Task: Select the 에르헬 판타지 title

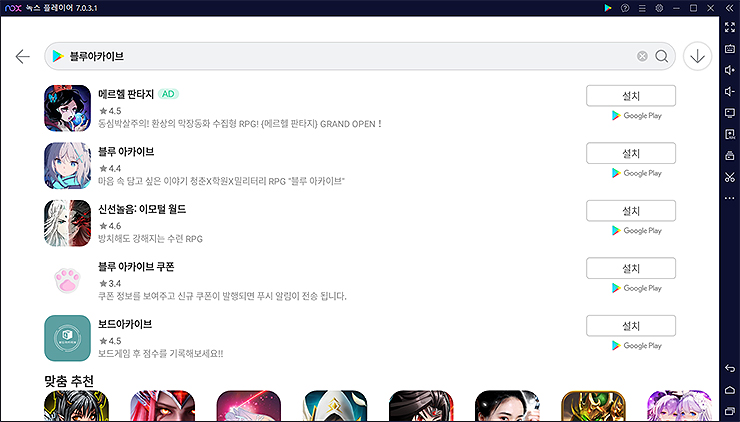Action: click(x=126, y=94)
